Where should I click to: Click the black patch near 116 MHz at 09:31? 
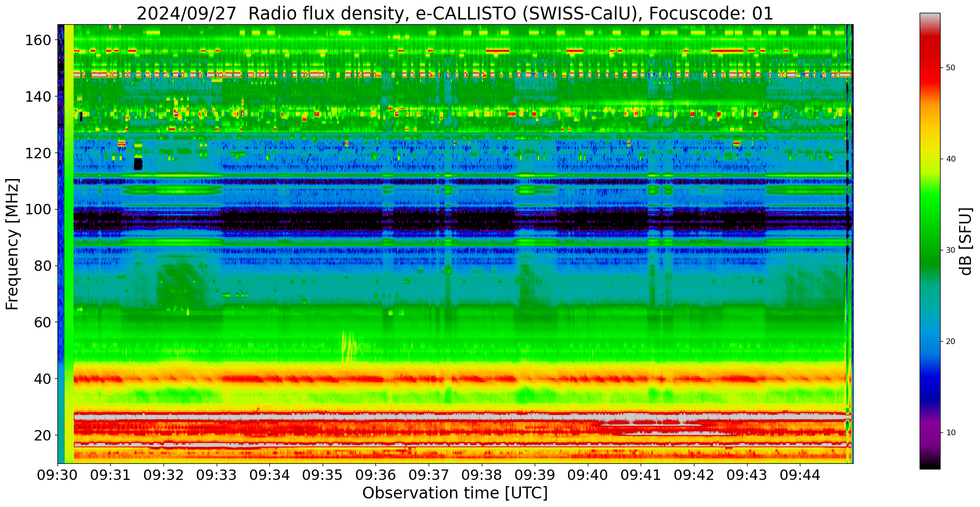pyautogui.click(x=138, y=164)
